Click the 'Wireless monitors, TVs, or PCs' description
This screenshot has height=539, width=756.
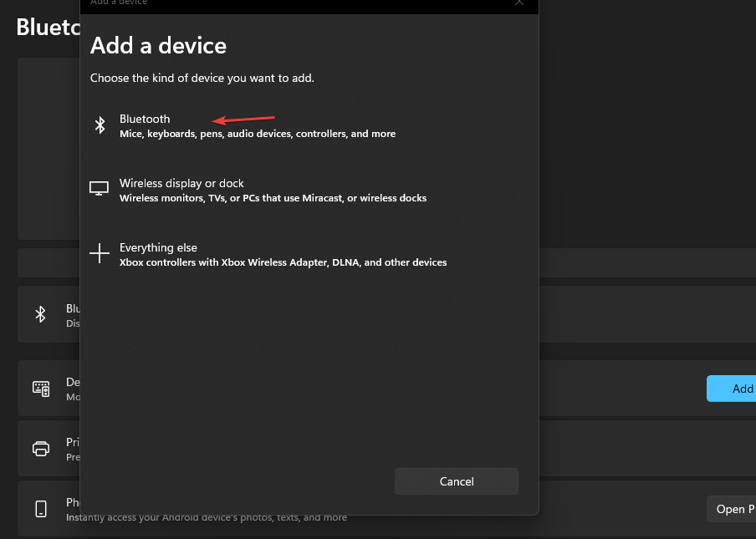coord(273,198)
